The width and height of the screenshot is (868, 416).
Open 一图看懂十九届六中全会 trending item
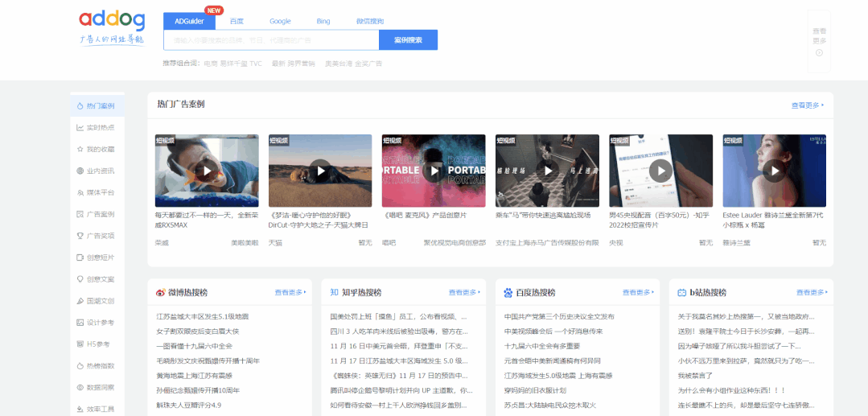[x=195, y=346]
